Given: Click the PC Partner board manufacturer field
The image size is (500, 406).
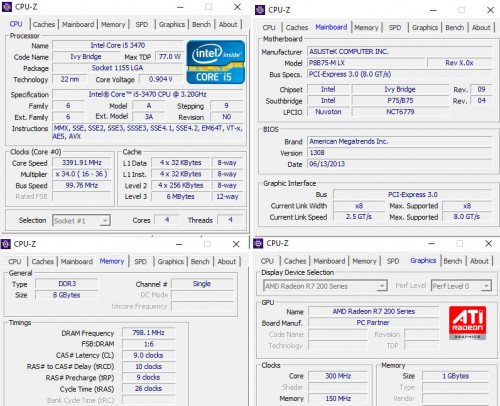Looking at the screenshot, I should point(373,323).
